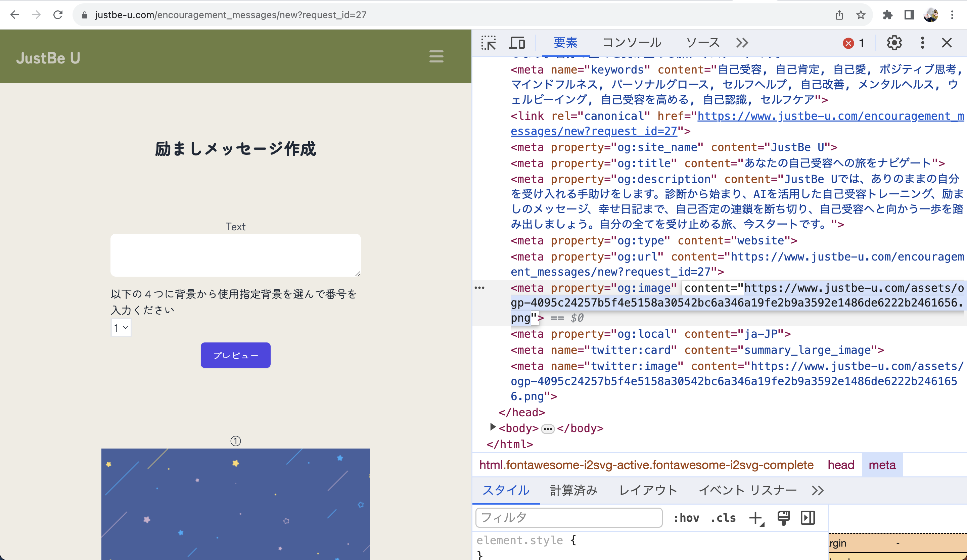Close the DevTools panel

click(x=947, y=43)
